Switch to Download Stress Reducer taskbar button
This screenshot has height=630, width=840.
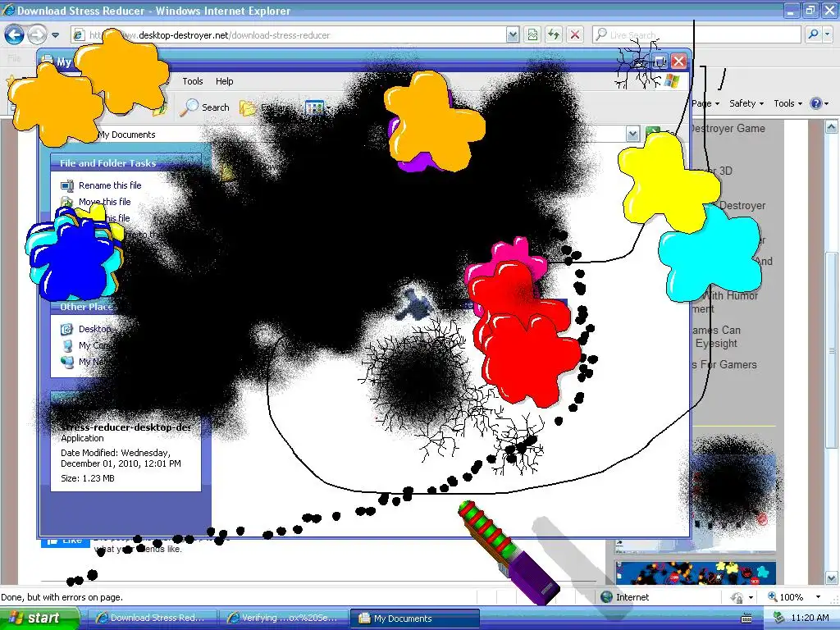pos(152,619)
